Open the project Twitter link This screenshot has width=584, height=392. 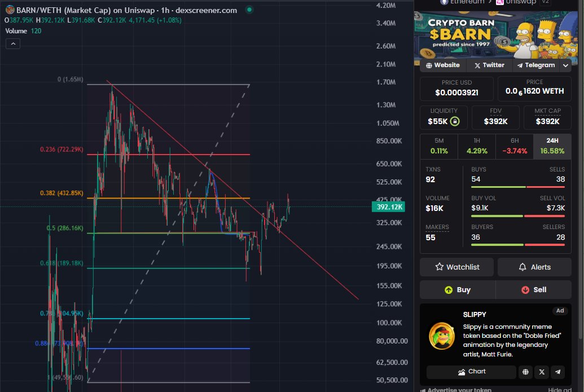(x=489, y=65)
